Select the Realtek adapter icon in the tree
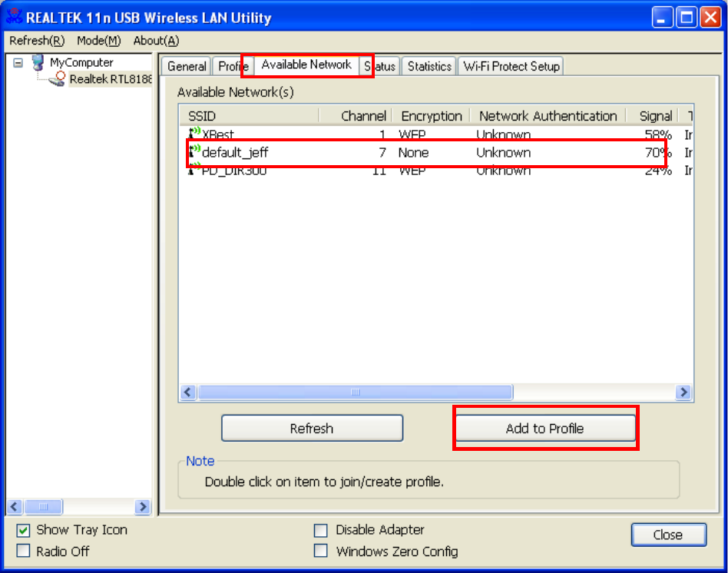The image size is (728, 573). click(x=58, y=79)
